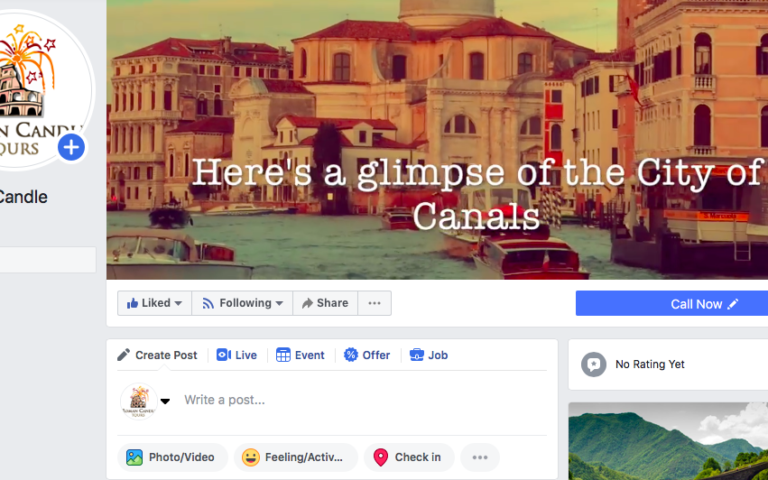Image resolution: width=768 pixels, height=480 pixels.
Task: Click the Check in button
Action: point(409,457)
